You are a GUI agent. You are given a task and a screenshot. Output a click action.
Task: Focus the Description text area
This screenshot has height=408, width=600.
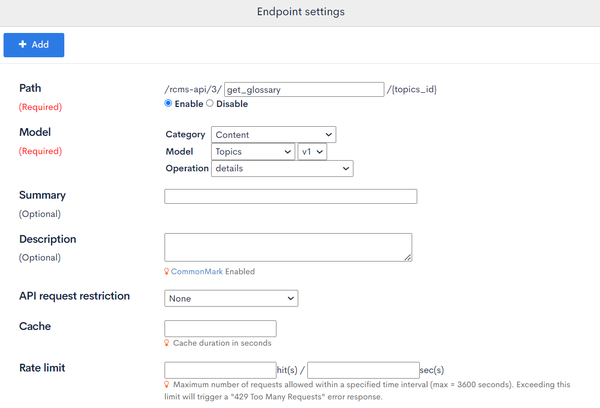[x=288, y=247]
